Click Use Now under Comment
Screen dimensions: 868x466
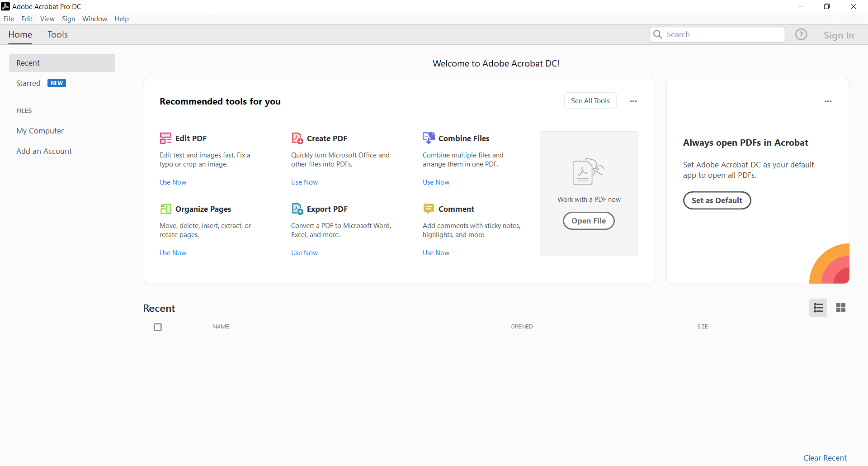click(x=436, y=253)
